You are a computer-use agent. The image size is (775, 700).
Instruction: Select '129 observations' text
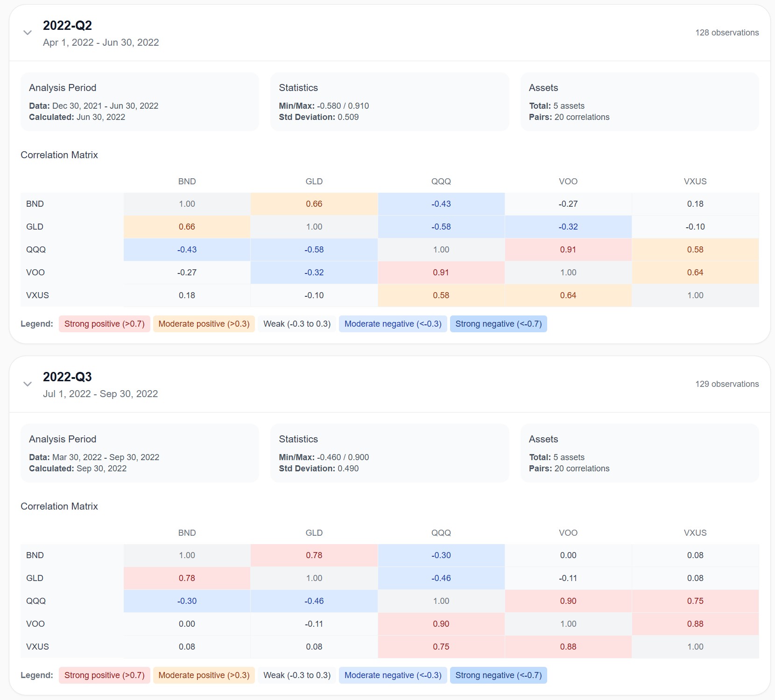[x=727, y=384]
